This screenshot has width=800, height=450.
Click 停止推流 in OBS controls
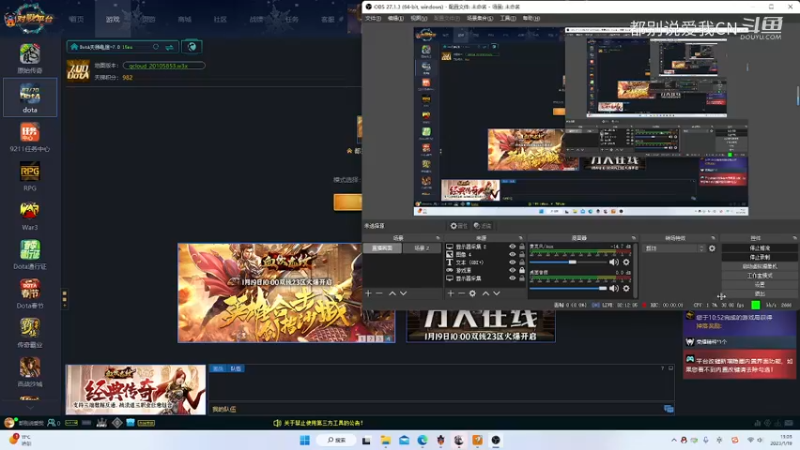pos(760,248)
